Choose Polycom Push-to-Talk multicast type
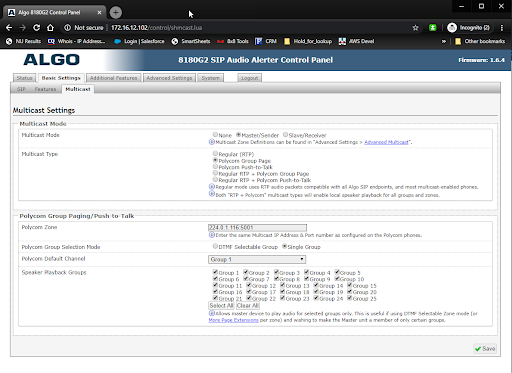Viewport: 512px width, 373px height. point(215,167)
